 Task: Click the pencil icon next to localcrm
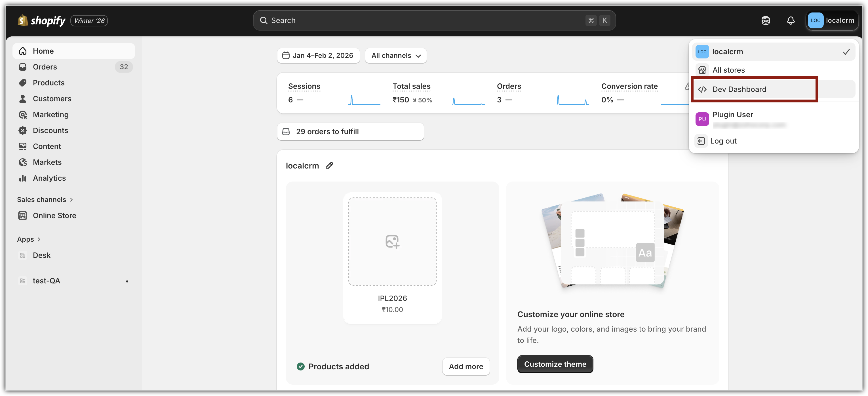point(329,166)
